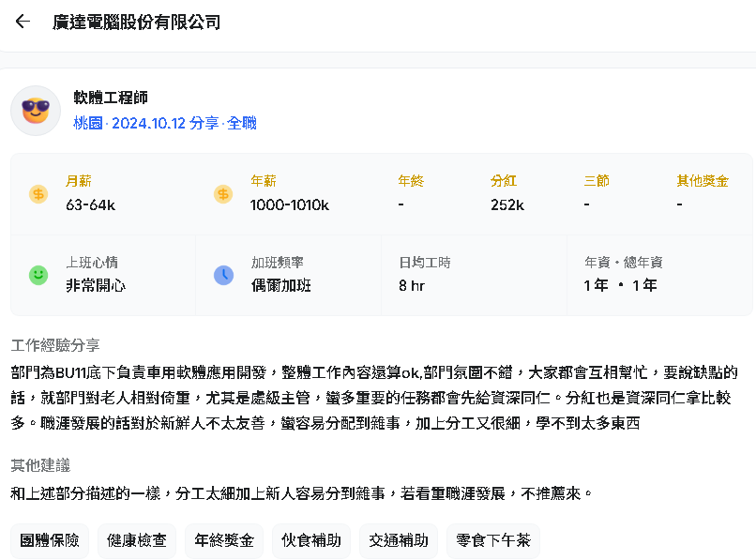Select the 252k bonus value

507,205
